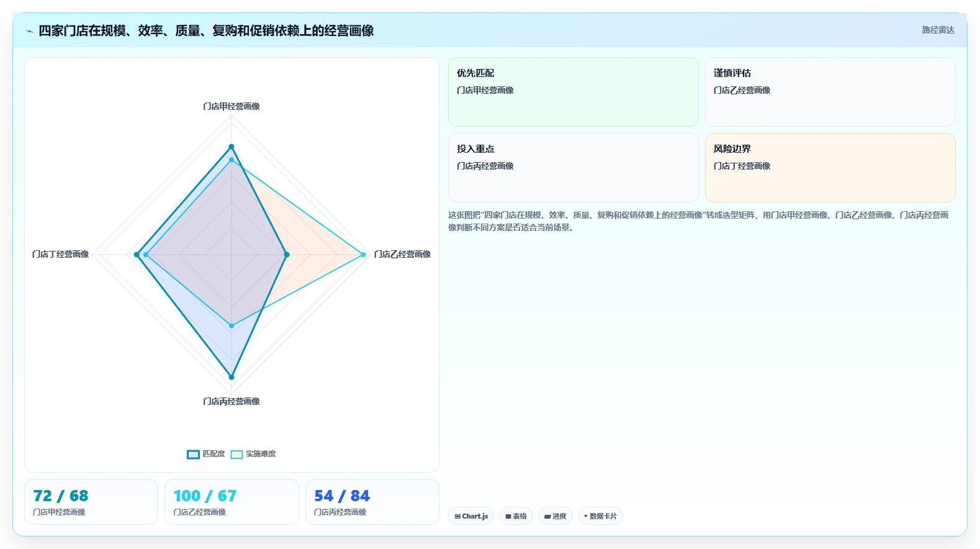This screenshot has width=980, height=549.
Task: Click 门店甲经营画像 text in 优先匹配 card
Action: tap(485, 91)
